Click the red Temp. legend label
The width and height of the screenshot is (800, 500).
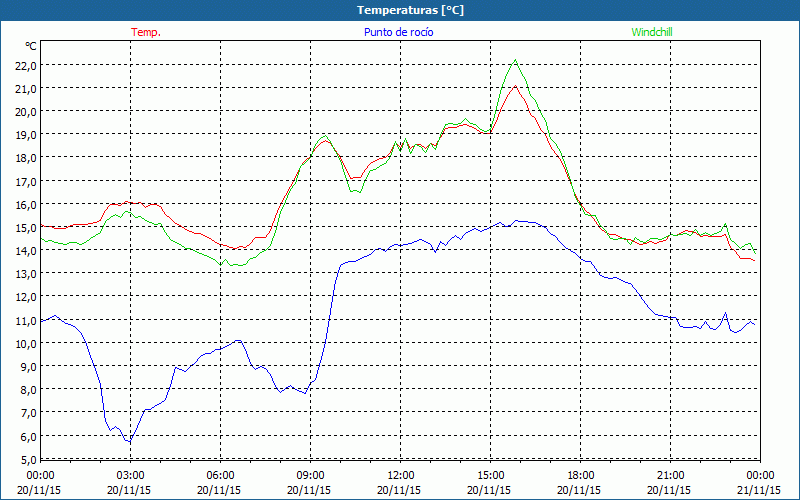(146, 32)
